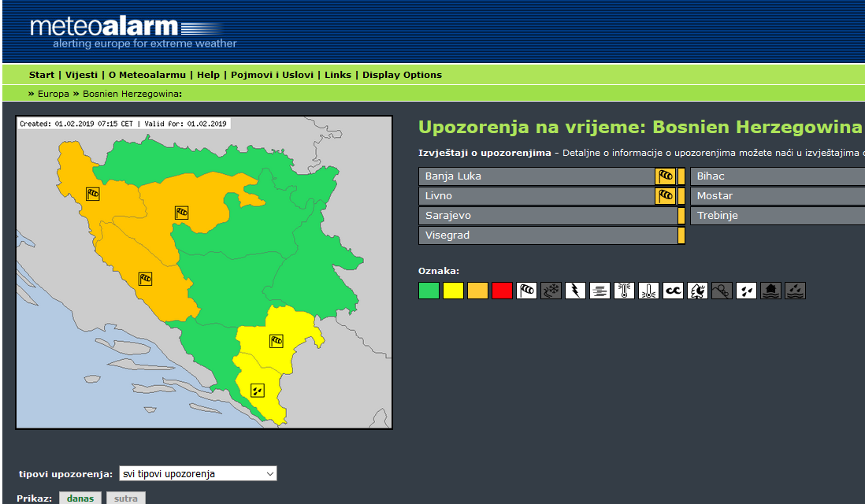Click the 'Europa' breadcrumb link

pyautogui.click(x=54, y=94)
